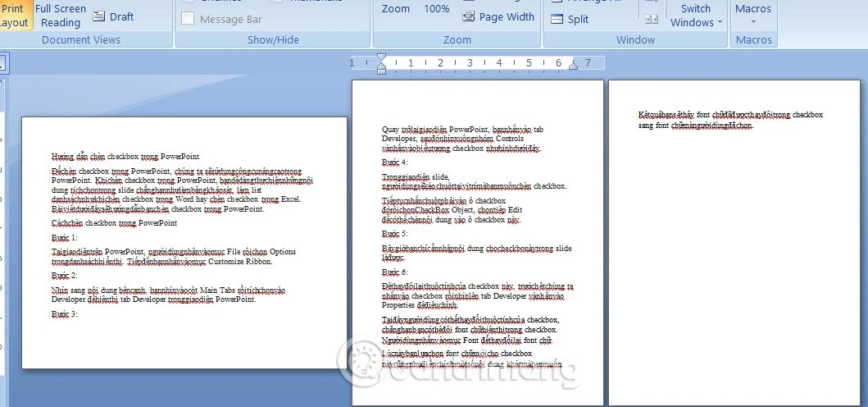Toggle the Message Bar checkbox
Image resolution: width=868 pixels, height=407 pixels.
pyautogui.click(x=189, y=19)
